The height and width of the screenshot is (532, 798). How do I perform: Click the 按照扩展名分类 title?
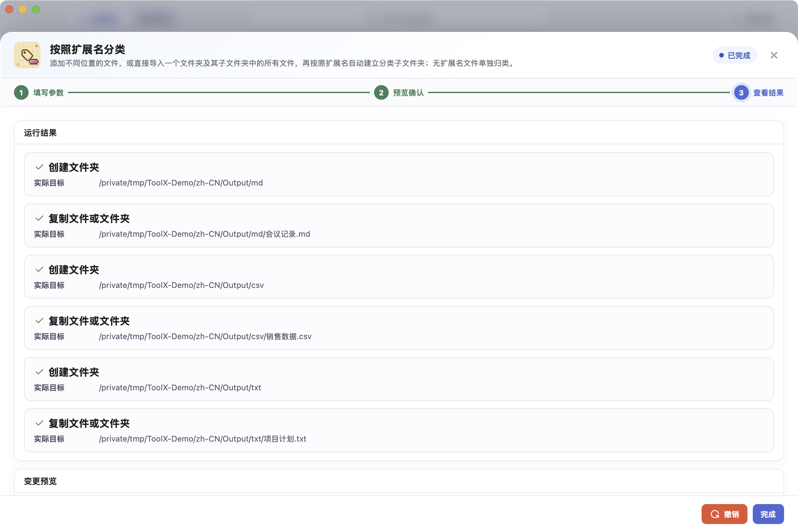[x=87, y=50]
